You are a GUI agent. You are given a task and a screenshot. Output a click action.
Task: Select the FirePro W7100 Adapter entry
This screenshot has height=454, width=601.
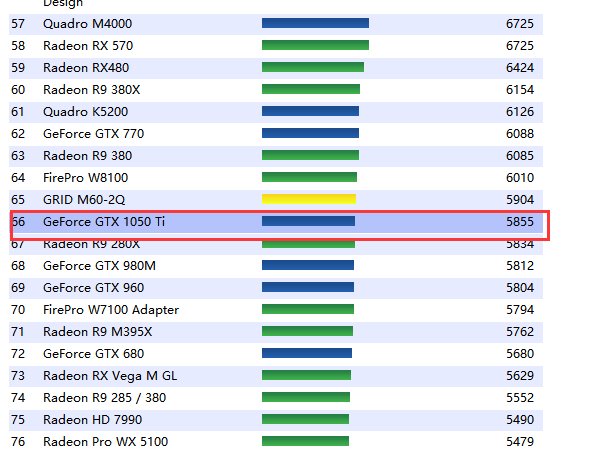(110, 309)
